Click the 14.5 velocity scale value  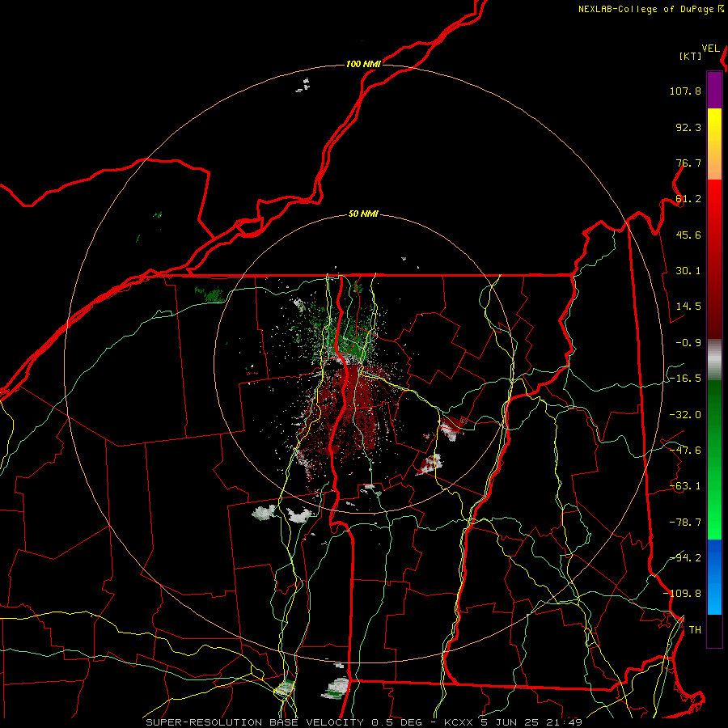click(x=688, y=307)
